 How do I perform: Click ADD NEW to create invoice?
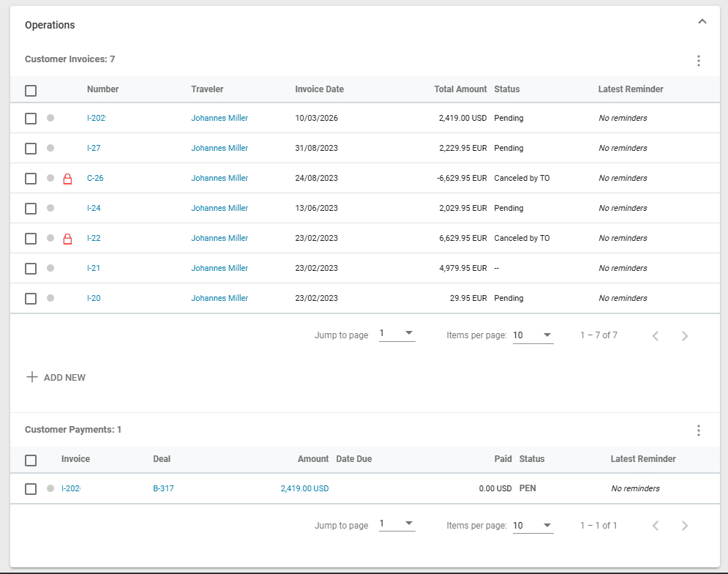[56, 378]
